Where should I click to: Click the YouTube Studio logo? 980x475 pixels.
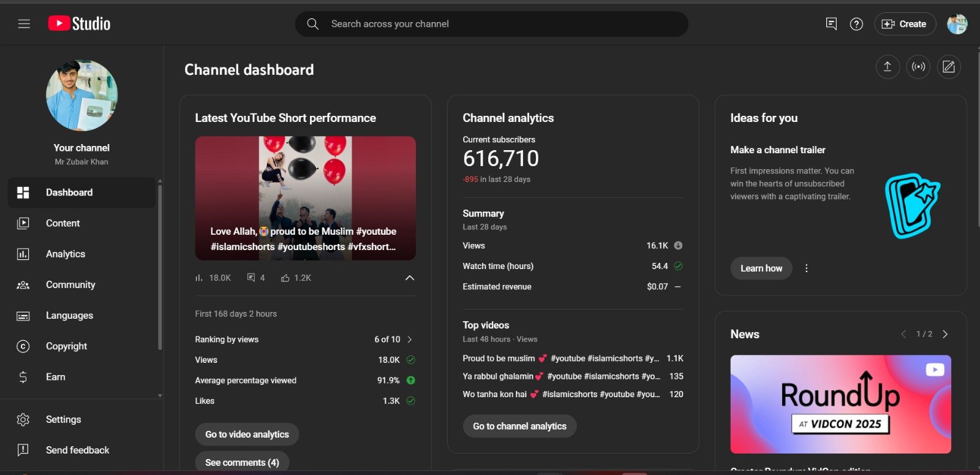pos(80,24)
